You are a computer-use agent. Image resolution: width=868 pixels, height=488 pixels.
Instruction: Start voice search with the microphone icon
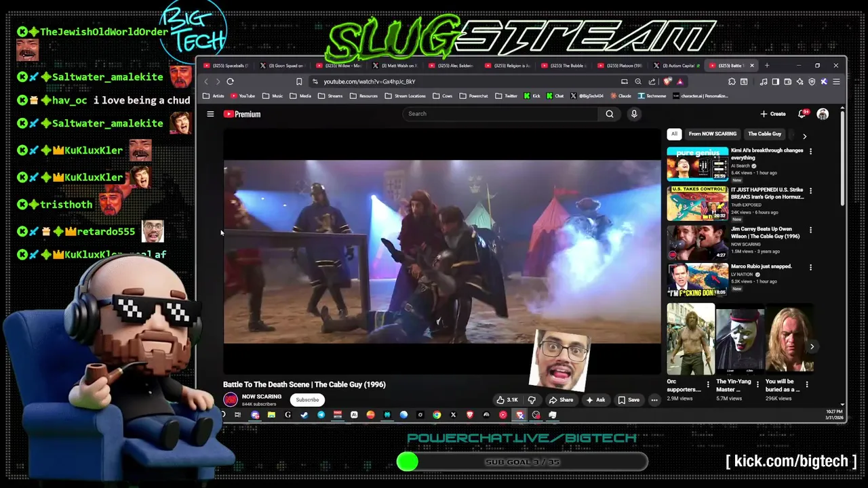(x=634, y=114)
